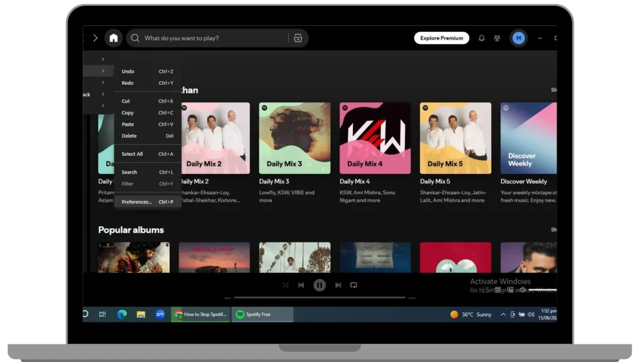Open Preferences... from the Edit menu
This screenshot has width=644, height=362.
pyautogui.click(x=147, y=202)
